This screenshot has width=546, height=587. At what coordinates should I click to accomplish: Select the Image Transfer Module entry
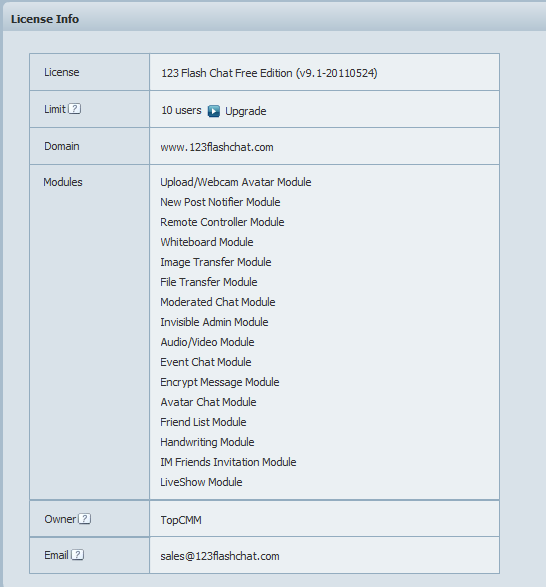(x=216, y=262)
